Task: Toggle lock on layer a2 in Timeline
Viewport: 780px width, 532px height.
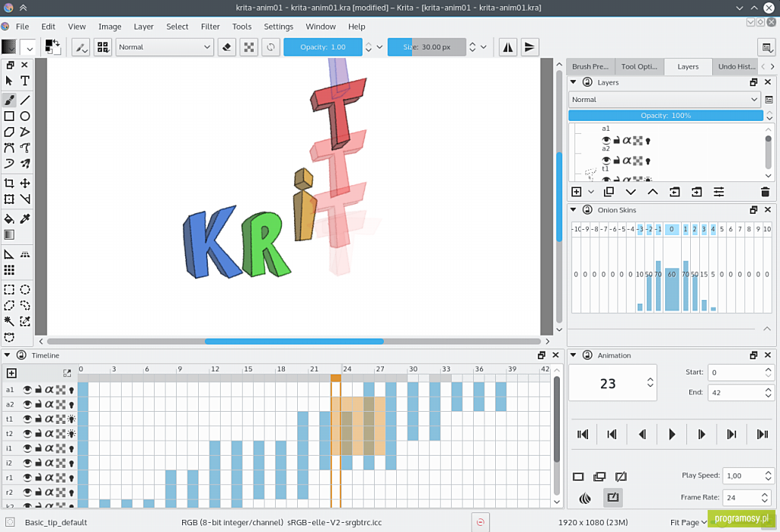Action: point(38,404)
